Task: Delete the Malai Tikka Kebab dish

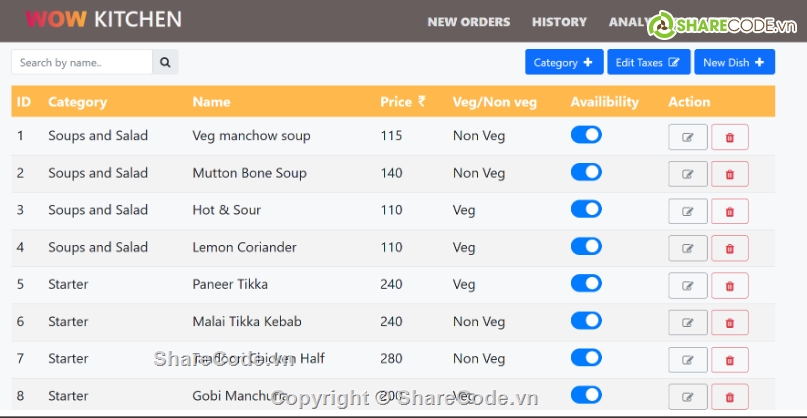Action: tap(729, 322)
